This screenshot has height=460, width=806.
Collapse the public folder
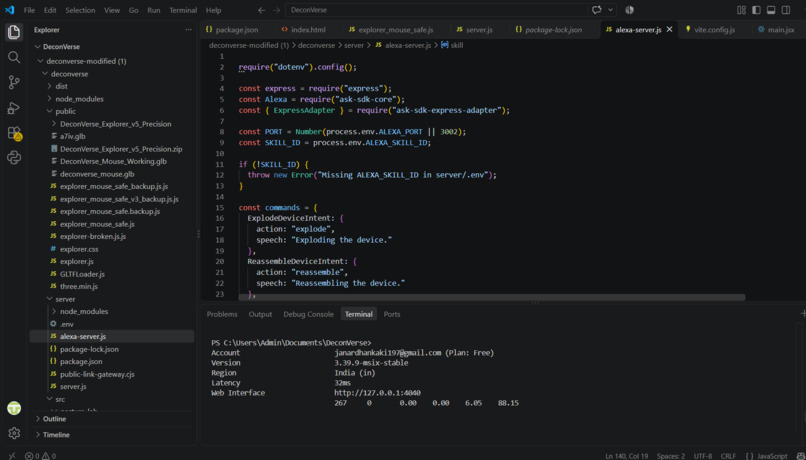pos(112,111)
